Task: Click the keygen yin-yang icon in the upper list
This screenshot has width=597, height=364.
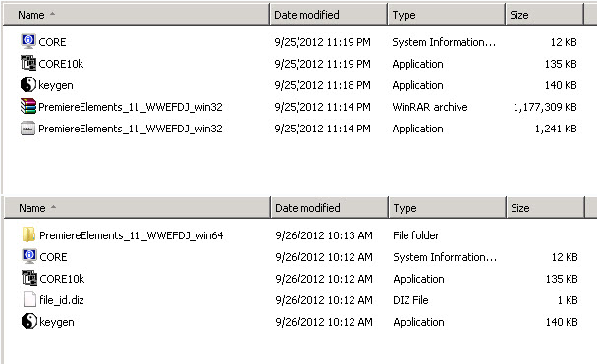Action: click(28, 84)
